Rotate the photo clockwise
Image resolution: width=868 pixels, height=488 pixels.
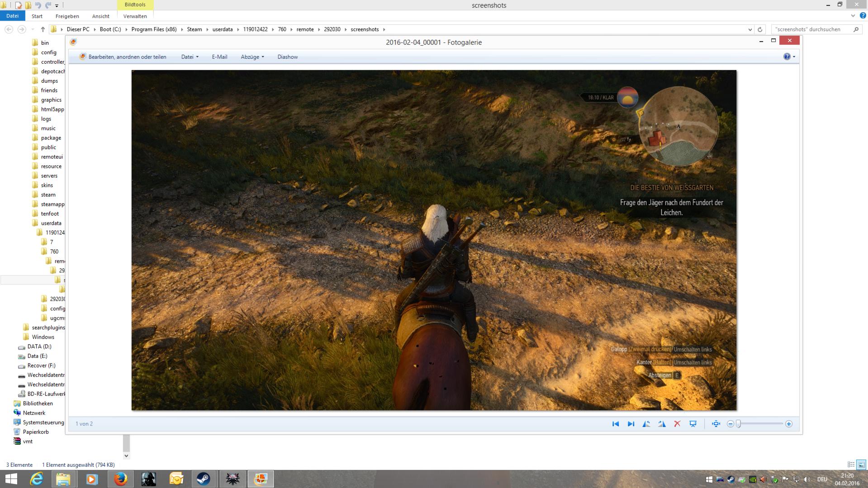click(x=662, y=424)
